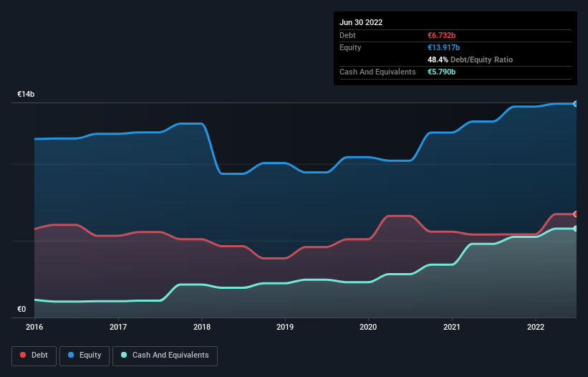Click the €0 y-axis label
588x377 pixels.
pos(21,309)
